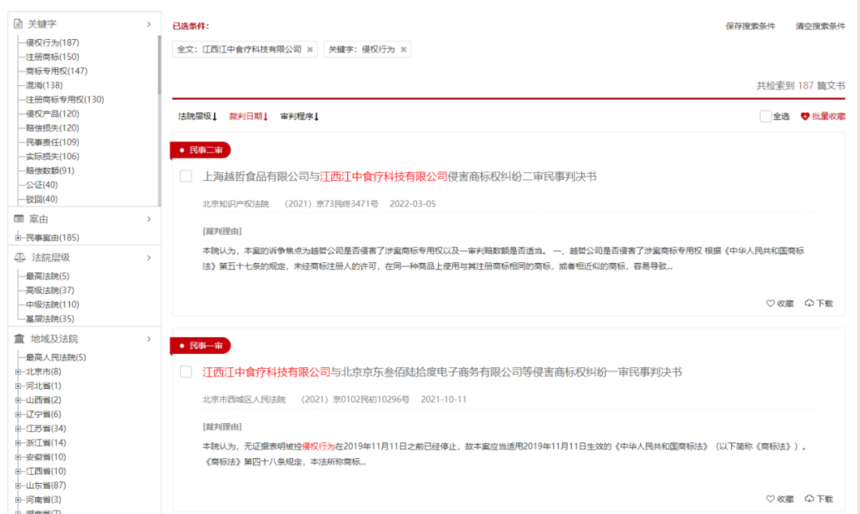860x514 pixels.
Task: Select checkbox for 上海越哲食品有限公司 case
Action: click(186, 176)
